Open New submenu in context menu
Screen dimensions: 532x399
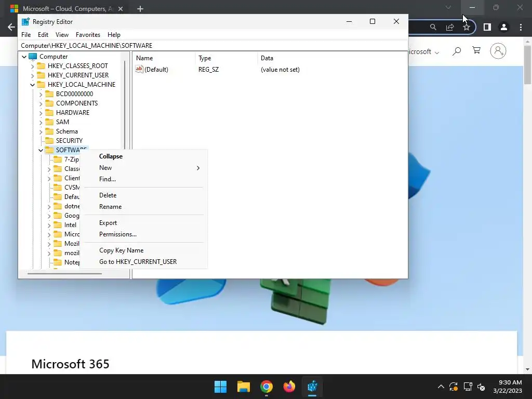[x=143, y=168]
